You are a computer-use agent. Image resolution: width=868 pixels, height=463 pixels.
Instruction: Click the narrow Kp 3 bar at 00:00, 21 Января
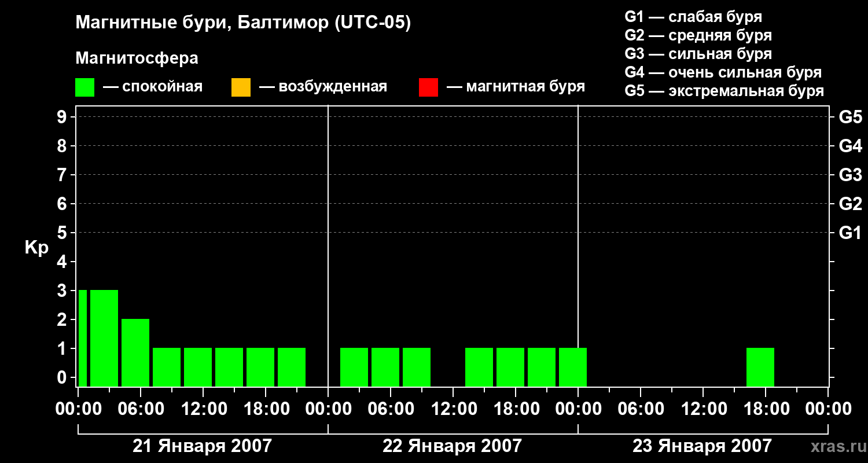click(x=83, y=338)
